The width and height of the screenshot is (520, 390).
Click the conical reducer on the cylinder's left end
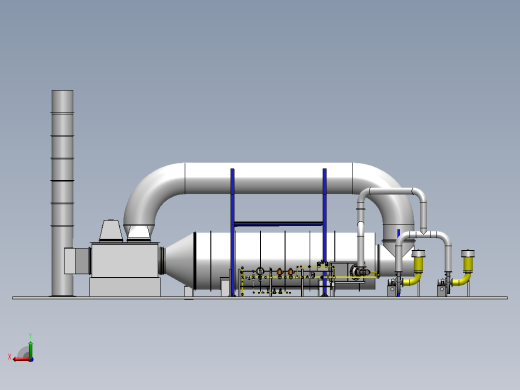point(179,261)
